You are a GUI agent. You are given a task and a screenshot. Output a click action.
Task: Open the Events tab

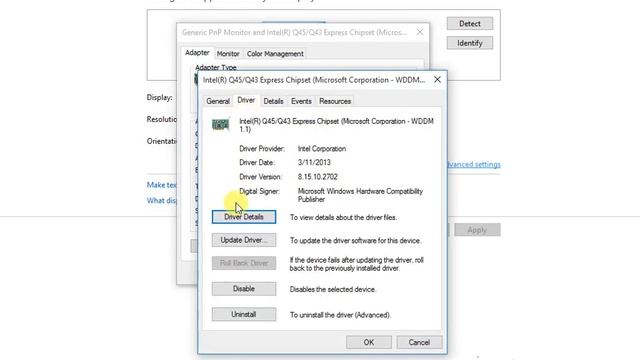click(301, 101)
